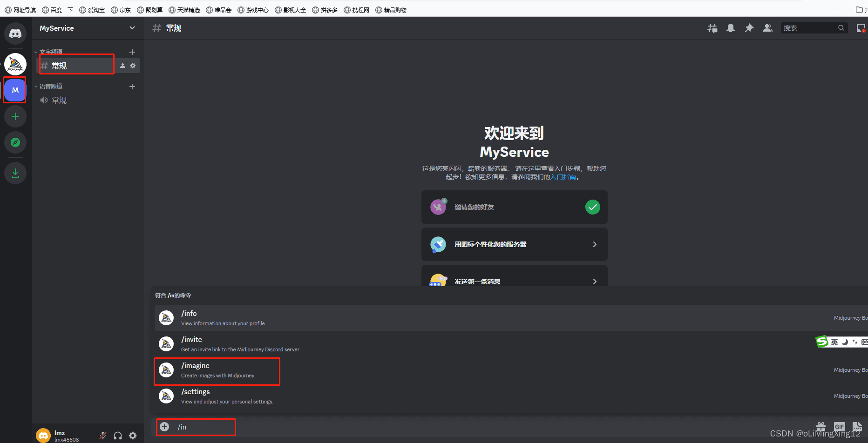This screenshot has height=443, width=868.
Task: Open sticker picker icon
Action: (857, 427)
